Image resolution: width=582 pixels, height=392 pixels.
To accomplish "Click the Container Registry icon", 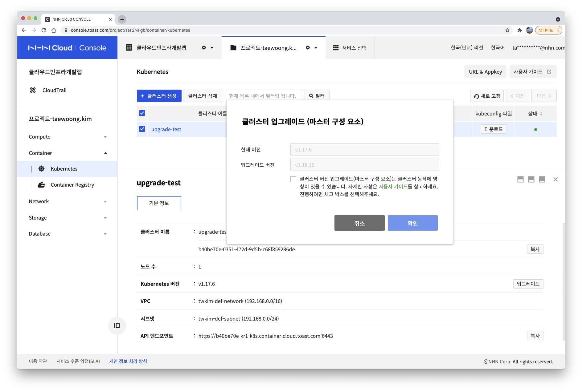I will tap(41, 185).
